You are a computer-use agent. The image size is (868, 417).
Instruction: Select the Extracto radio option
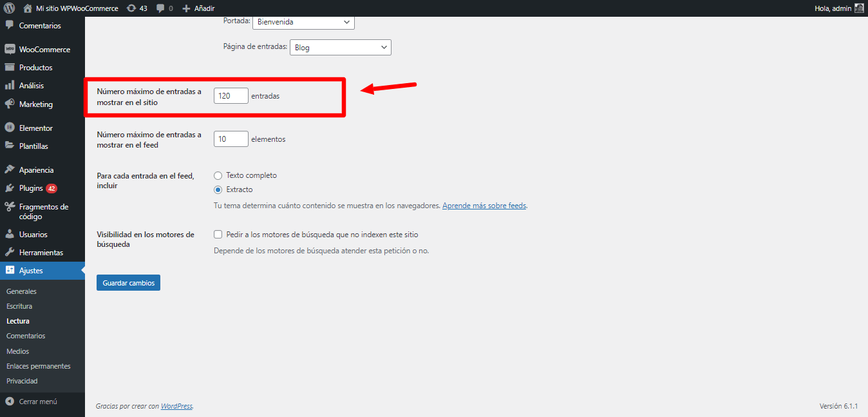[218, 189]
